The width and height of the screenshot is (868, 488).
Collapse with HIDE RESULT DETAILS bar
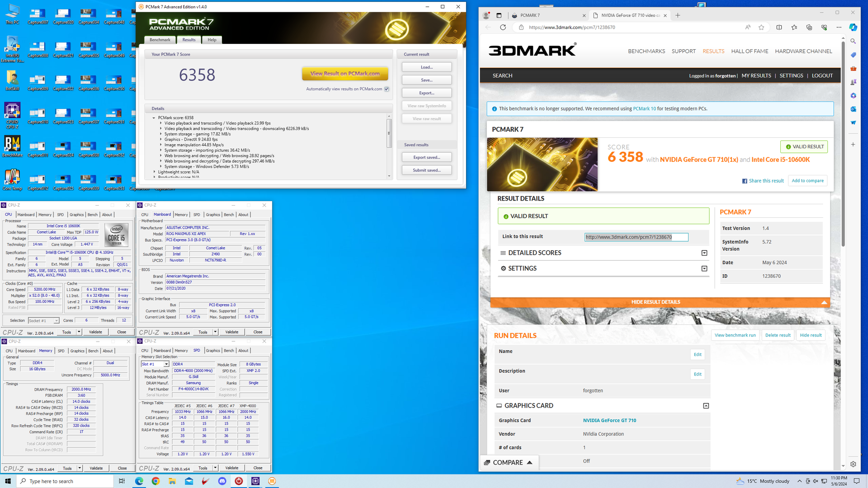pos(660,302)
